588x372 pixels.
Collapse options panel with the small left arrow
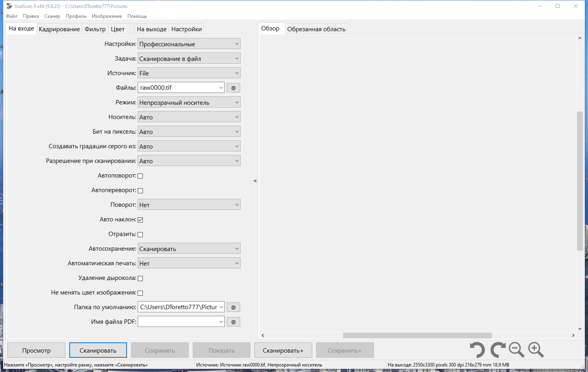(255, 181)
